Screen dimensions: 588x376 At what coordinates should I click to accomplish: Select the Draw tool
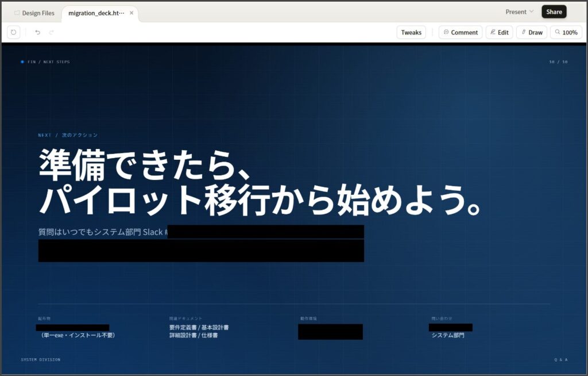tap(531, 32)
